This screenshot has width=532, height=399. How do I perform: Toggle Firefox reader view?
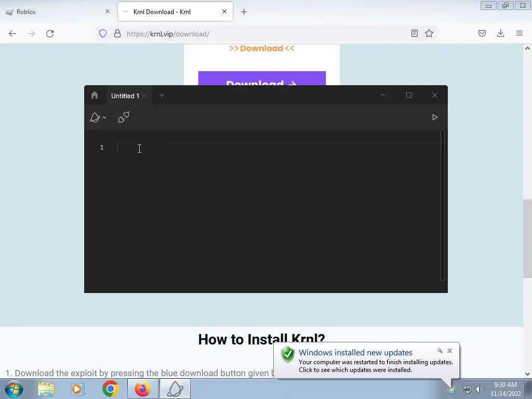pos(414,33)
